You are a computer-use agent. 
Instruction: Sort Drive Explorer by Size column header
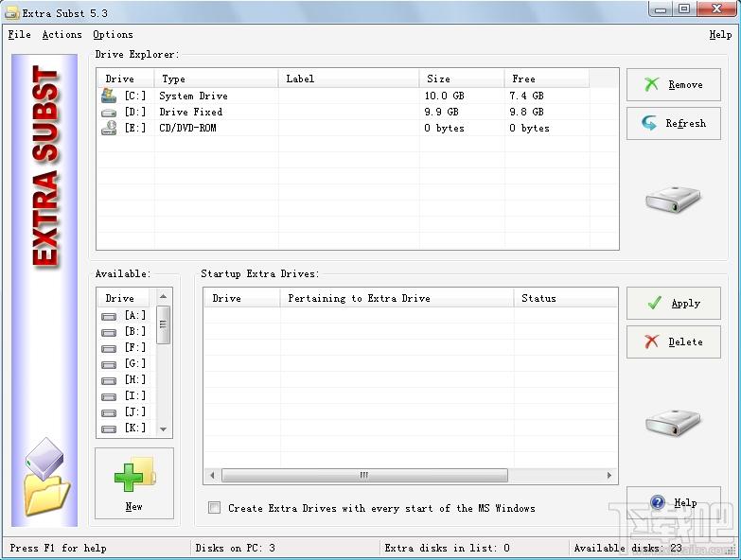click(462, 79)
